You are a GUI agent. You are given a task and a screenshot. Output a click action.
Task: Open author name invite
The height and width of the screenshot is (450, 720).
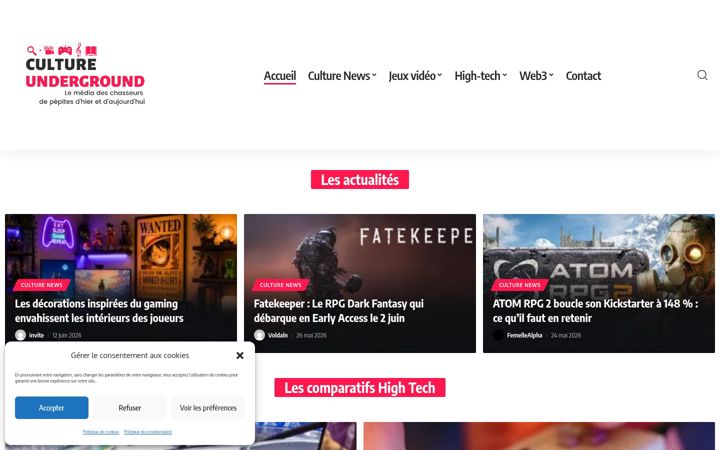(x=36, y=335)
